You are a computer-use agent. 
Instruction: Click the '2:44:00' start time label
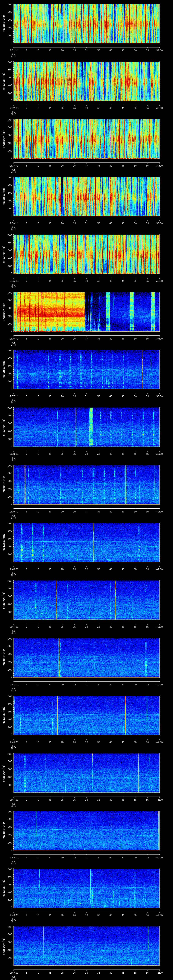click(14, 799)
